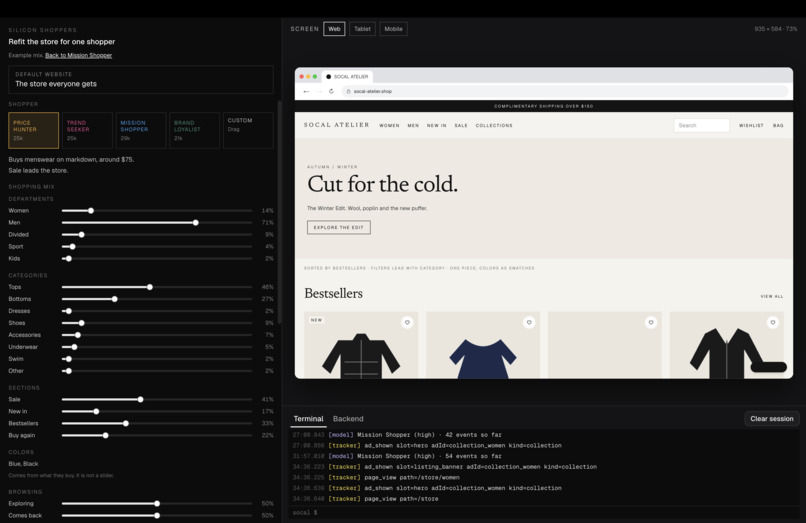Image resolution: width=806 pixels, height=523 pixels.
Task: Click wishlist heart on black zip jacket card
Action: (x=773, y=322)
